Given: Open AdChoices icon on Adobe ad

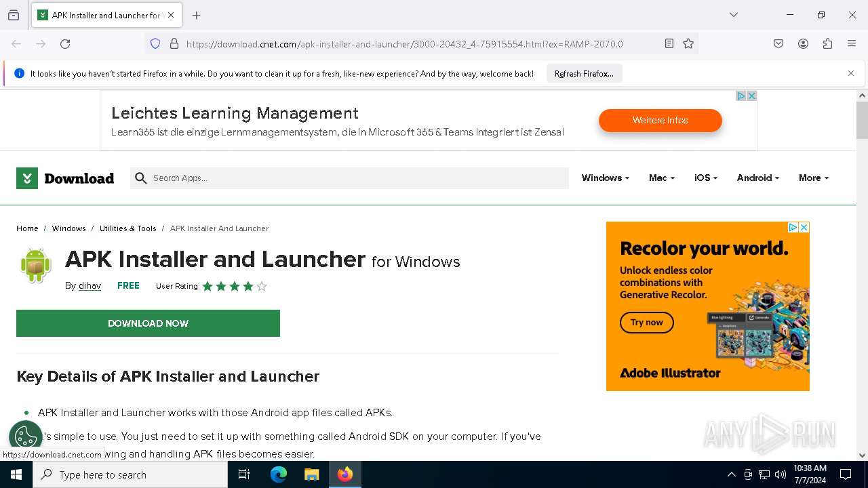Looking at the screenshot, I should pyautogui.click(x=793, y=228).
